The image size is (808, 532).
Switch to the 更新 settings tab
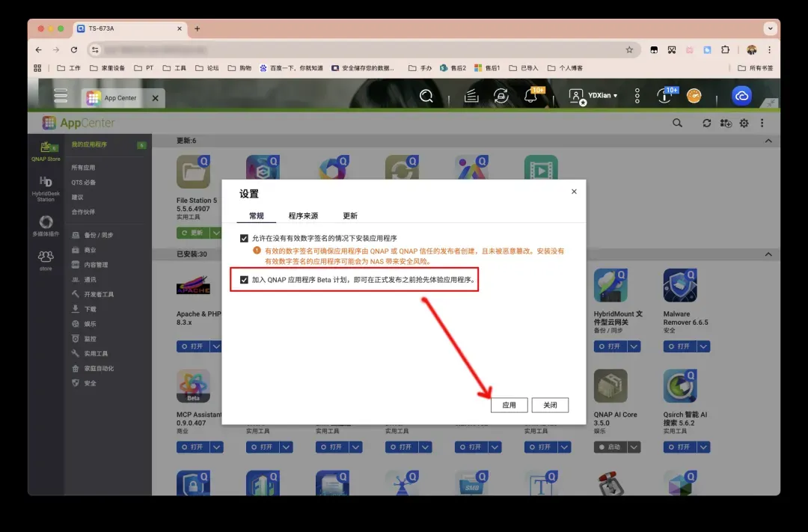pyautogui.click(x=350, y=215)
